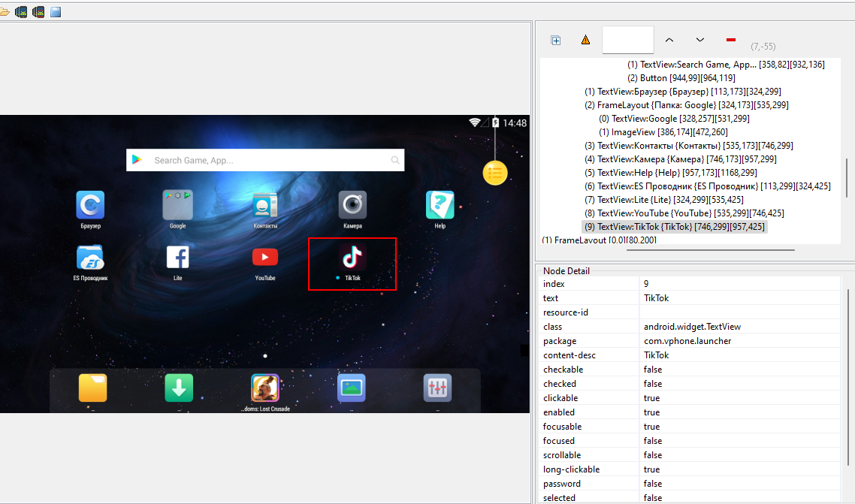855x504 pixels.
Task: Open the Lost Crusade game dock icon
Action: pyautogui.click(x=265, y=388)
